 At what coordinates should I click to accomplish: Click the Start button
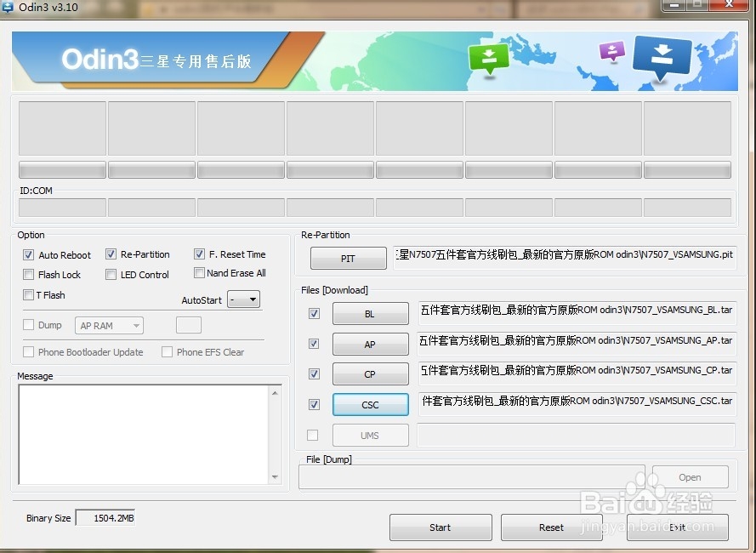pos(441,527)
